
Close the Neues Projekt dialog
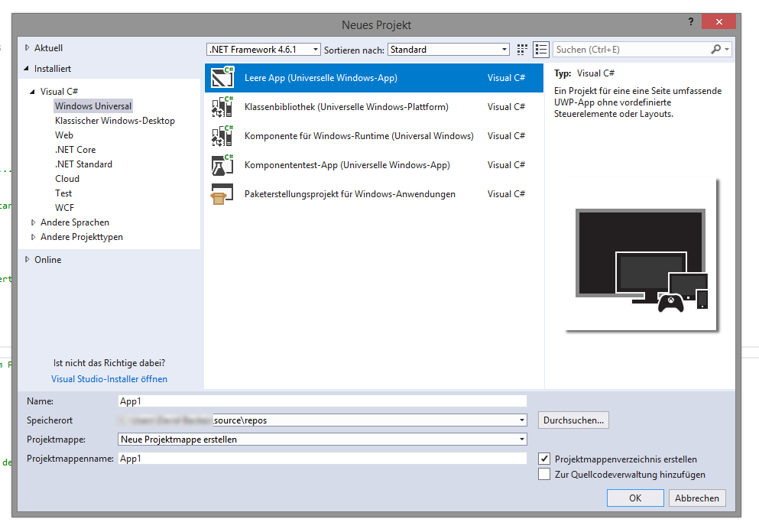(718, 21)
